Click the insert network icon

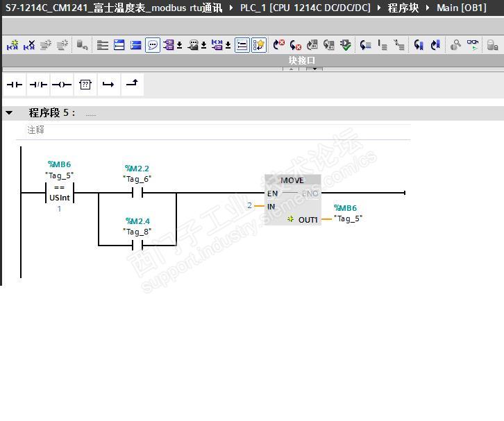pos(12,45)
